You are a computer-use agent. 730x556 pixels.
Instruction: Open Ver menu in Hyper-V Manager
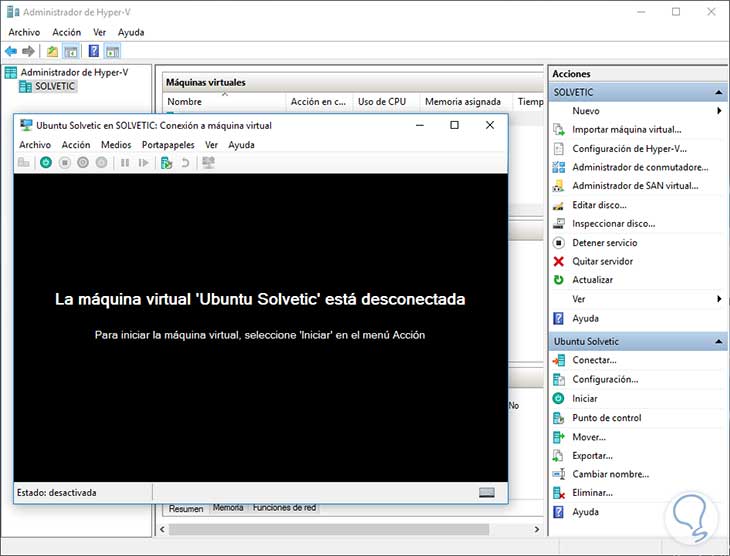(100, 32)
